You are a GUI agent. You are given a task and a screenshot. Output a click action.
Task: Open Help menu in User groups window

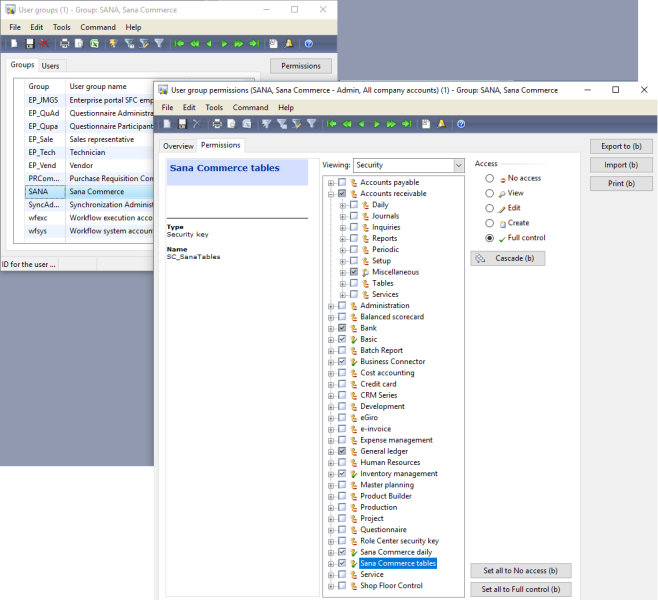pyautogui.click(x=133, y=27)
